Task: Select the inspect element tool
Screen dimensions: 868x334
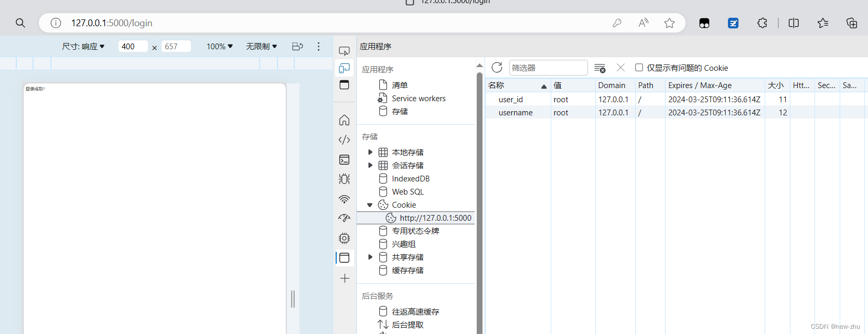Action: tap(344, 51)
